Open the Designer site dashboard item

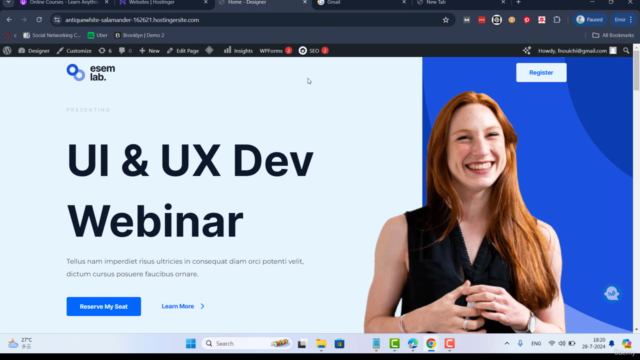point(34,51)
